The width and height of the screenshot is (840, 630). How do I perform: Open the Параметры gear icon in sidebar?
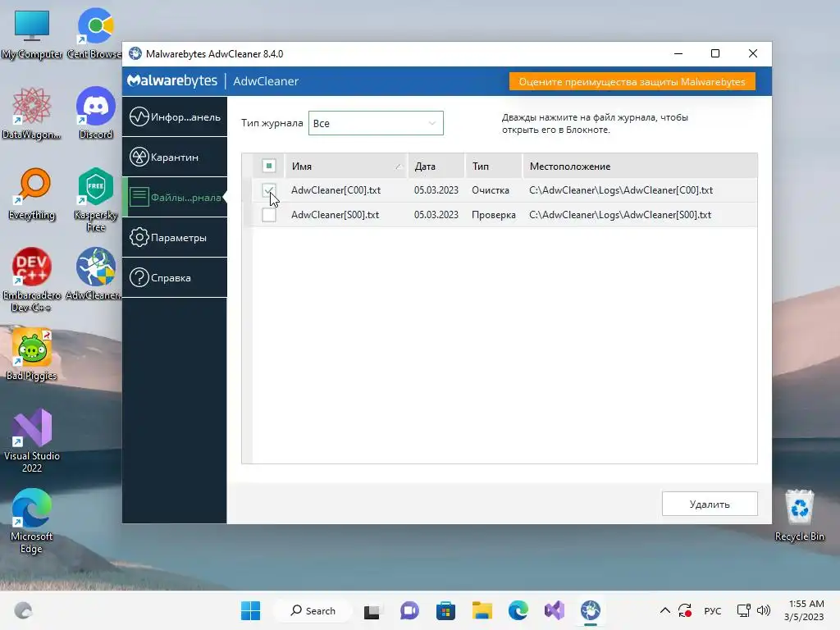click(x=139, y=237)
